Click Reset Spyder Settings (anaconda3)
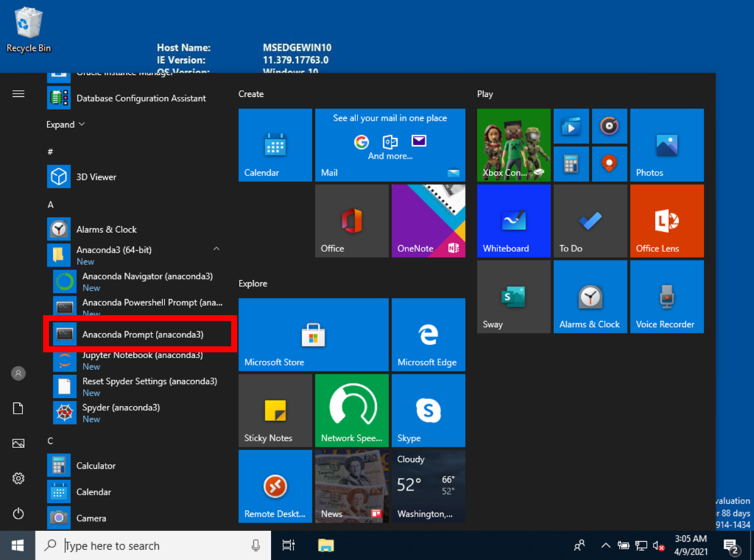This screenshot has width=754, height=560. click(139, 387)
